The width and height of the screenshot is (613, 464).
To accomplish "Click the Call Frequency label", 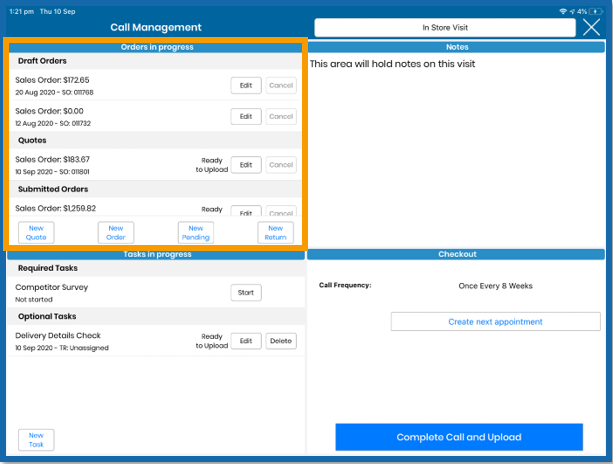I will click(345, 285).
